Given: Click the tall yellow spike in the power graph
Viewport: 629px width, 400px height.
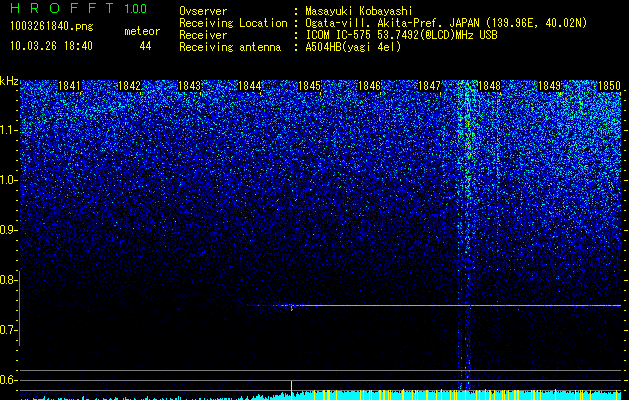Looking at the screenshot, I should [x=292, y=389].
